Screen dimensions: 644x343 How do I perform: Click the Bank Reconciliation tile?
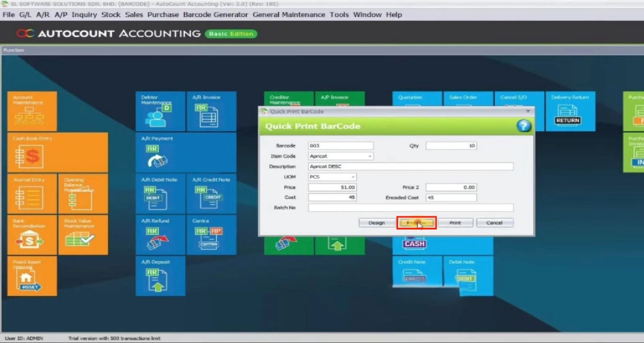click(x=32, y=235)
